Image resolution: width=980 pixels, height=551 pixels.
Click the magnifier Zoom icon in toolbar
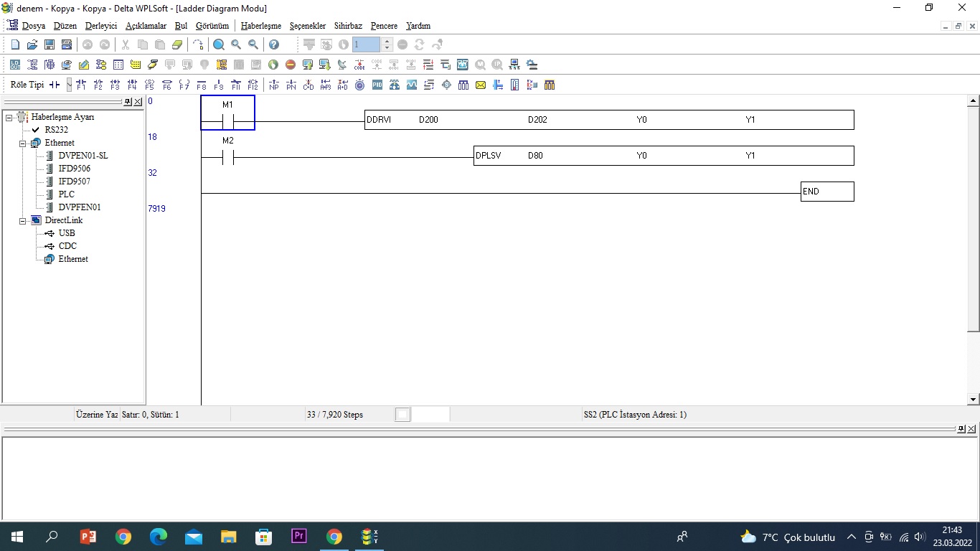click(x=219, y=44)
